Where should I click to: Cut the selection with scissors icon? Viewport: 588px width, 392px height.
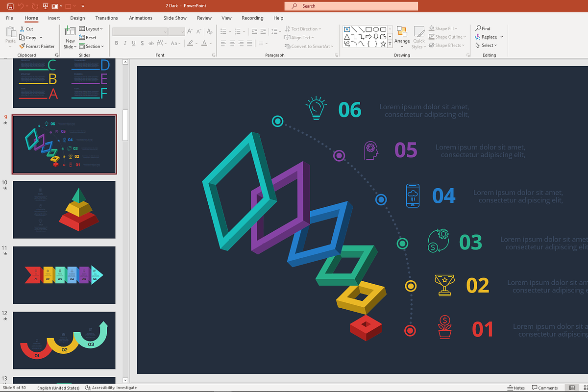click(x=26, y=29)
